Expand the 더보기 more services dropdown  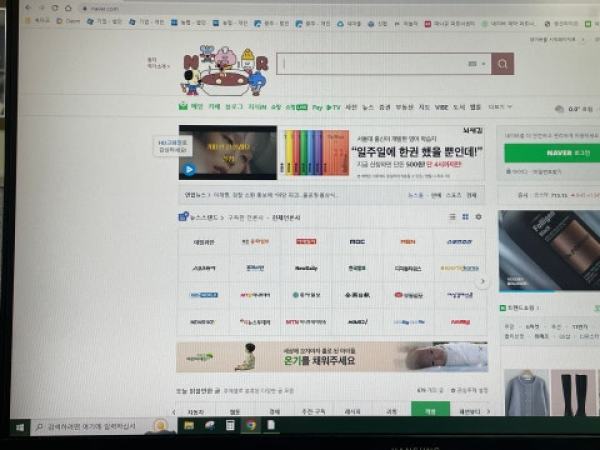coord(500,107)
